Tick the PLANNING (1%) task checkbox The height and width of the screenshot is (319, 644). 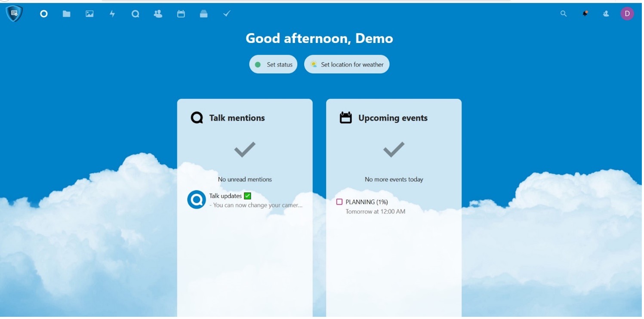339,202
